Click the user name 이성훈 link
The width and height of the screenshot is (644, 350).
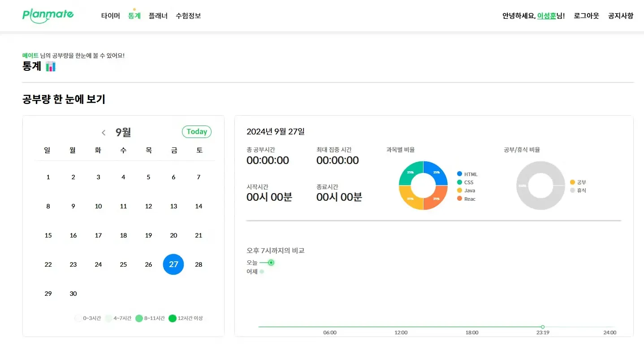coord(546,16)
